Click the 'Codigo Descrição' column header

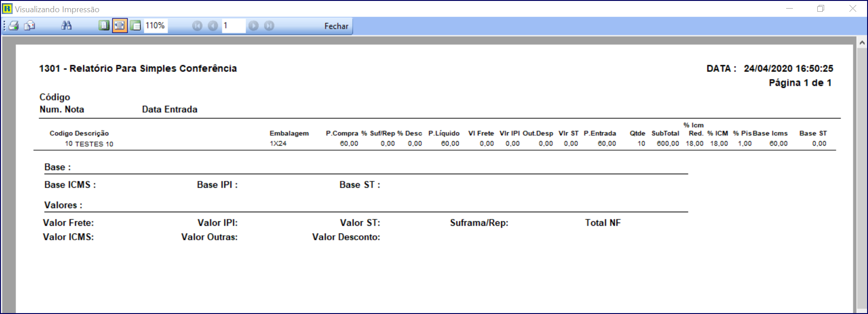pos(79,133)
